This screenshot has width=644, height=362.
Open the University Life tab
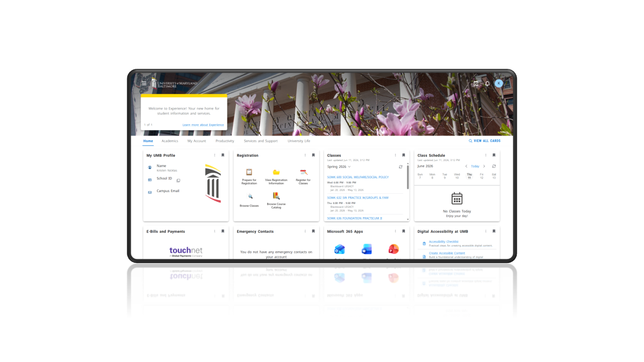pos(299,141)
